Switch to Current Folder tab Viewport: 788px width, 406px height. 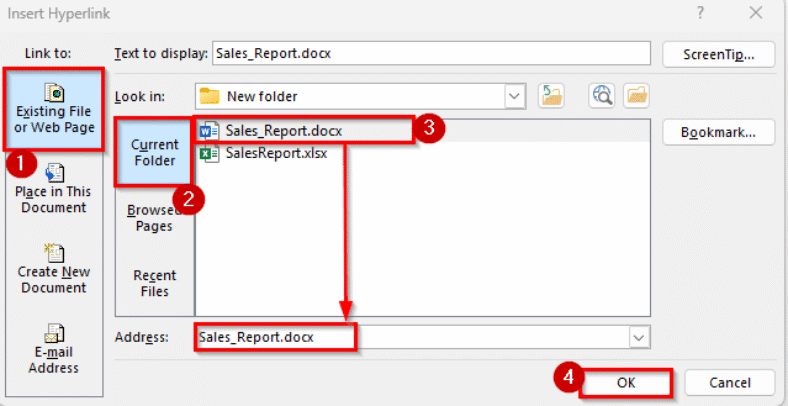point(154,152)
